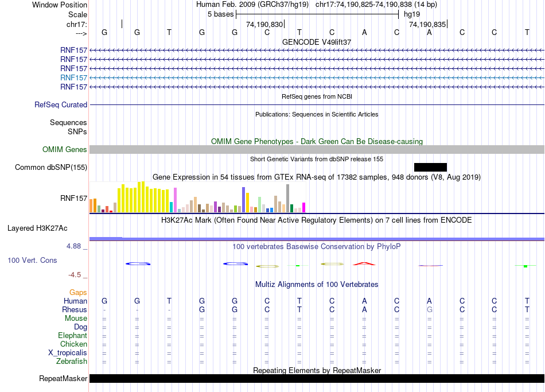Click the Mouse alignment row label
545x392 pixels.
click(x=76, y=319)
